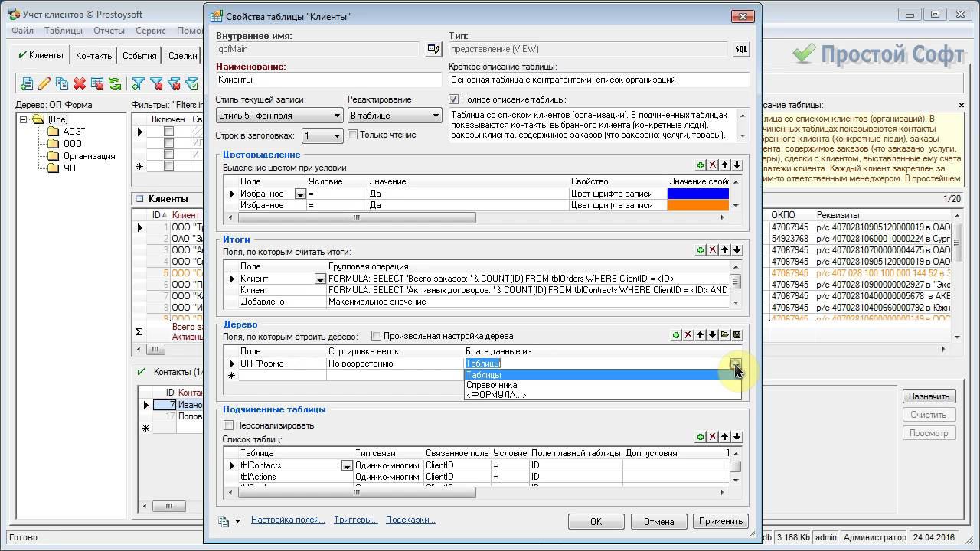
Task: Add a new totals field in Итоги
Action: 700,250
